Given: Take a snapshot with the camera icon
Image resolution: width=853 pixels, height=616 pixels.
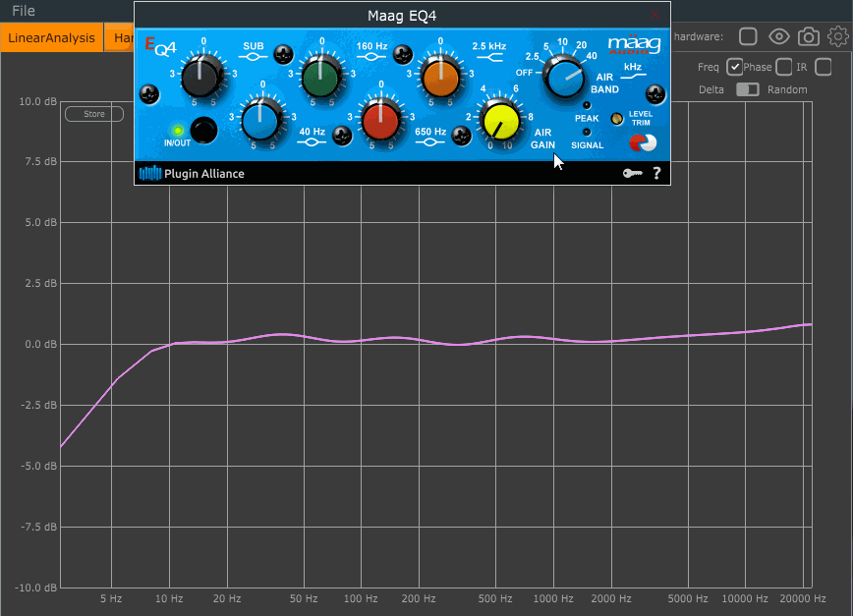Looking at the screenshot, I should click(809, 36).
